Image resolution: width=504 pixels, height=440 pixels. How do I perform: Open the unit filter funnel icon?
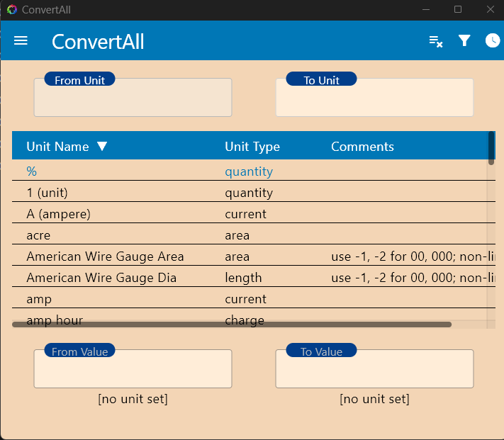pyautogui.click(x=464, y=41)
